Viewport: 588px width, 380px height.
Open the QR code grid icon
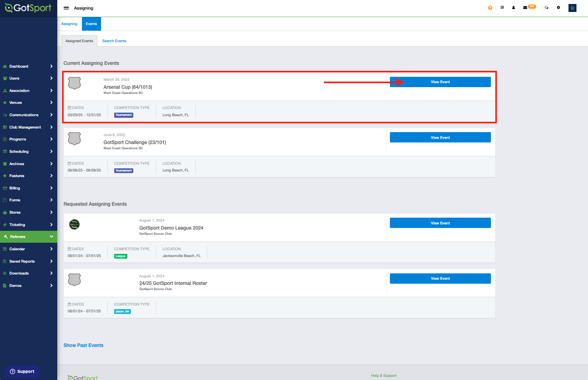tap(502, 8)
